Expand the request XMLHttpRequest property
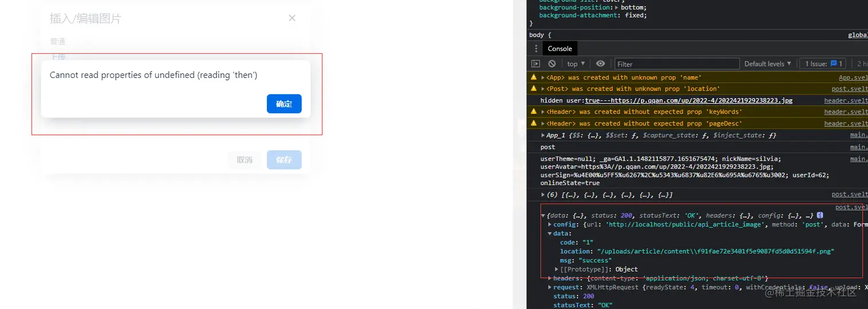 pos(550,287)
